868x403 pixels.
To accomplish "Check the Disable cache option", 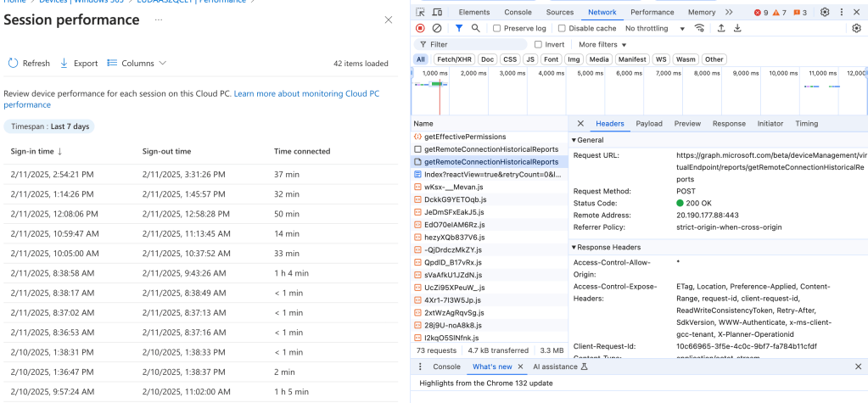I will [x=562, y=28].
